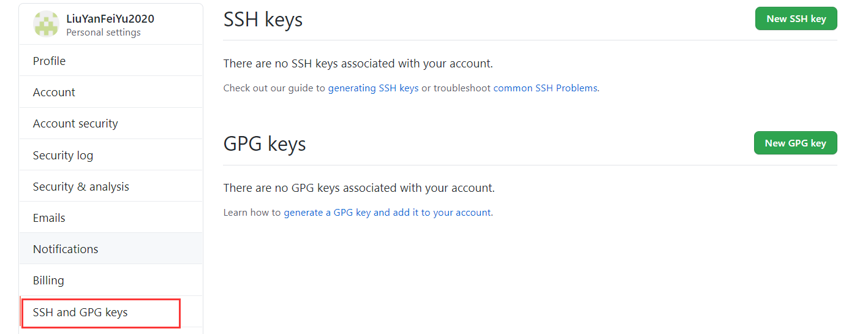Click the SSH keys section heading
This screenshot has height=334, width=868.
263,20
